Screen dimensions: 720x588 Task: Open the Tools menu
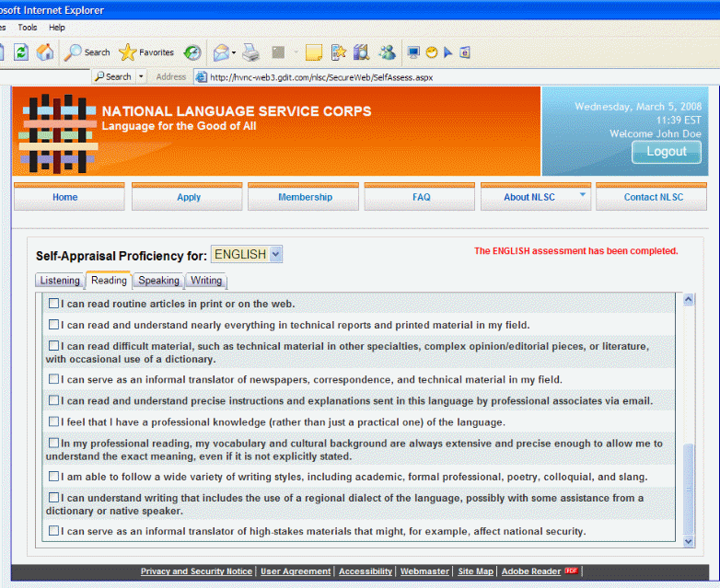click(x=28, y=28)
